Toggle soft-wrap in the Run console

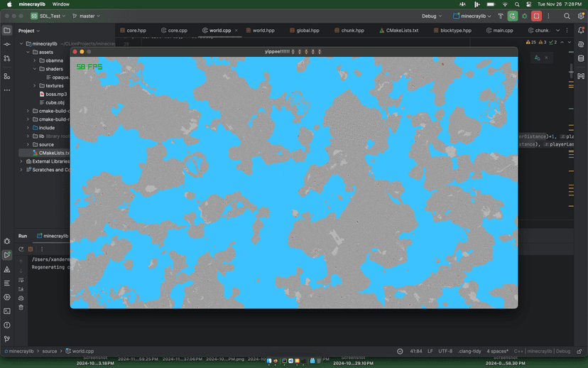point(21,280)
